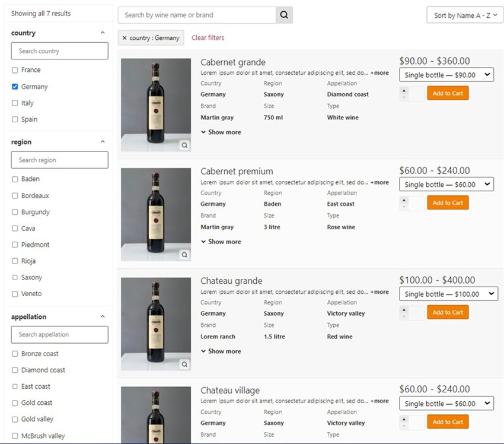Remove the country Germany filter tag
This screenshot has height=444, width=504.
pyautogui.click(x=125, y=38)
